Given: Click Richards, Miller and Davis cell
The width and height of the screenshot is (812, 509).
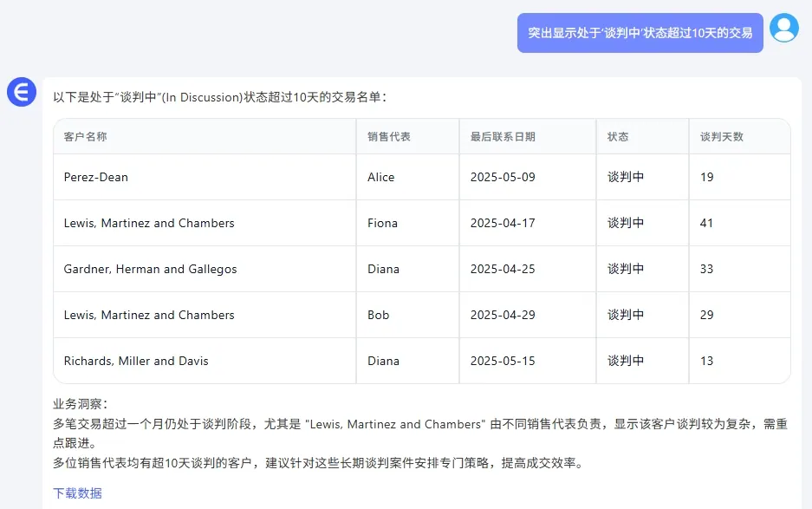Looking at the screenshot, I should click(205, 361).
